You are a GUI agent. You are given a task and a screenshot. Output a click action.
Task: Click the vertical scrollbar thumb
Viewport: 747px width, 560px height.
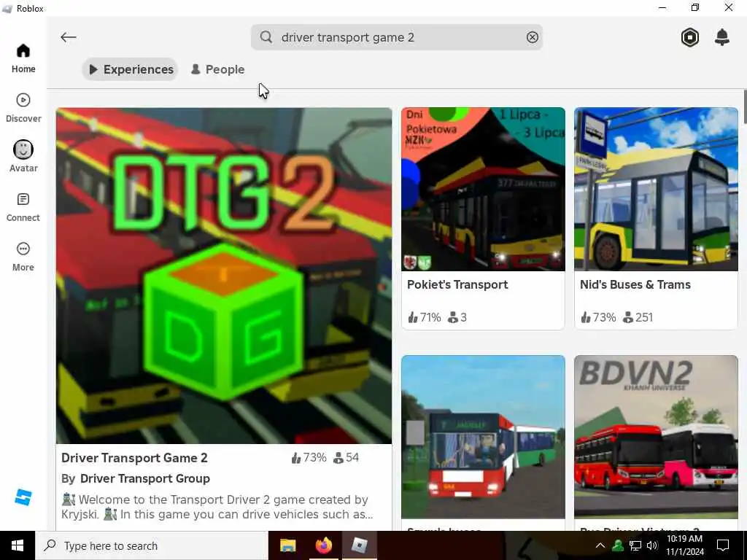coord(745,107)
